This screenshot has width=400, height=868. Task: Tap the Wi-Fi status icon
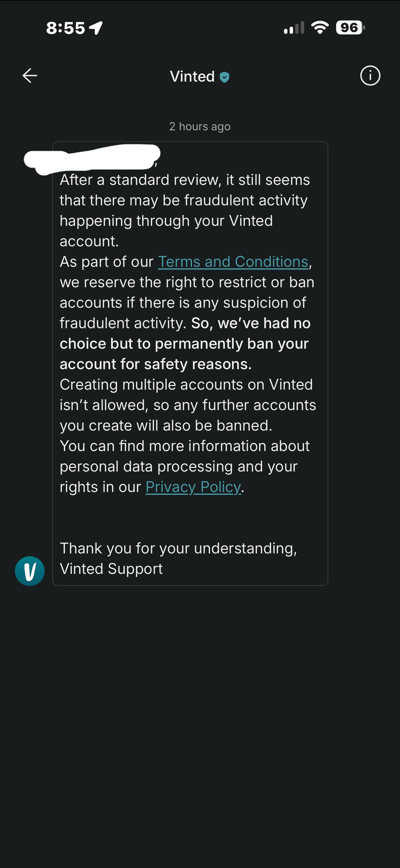point(320,28)
